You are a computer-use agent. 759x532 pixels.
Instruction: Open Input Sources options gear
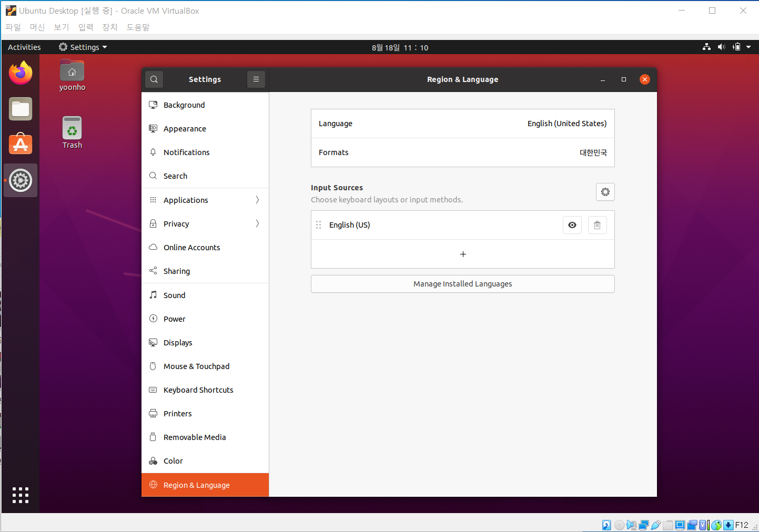tap(605, 192)
